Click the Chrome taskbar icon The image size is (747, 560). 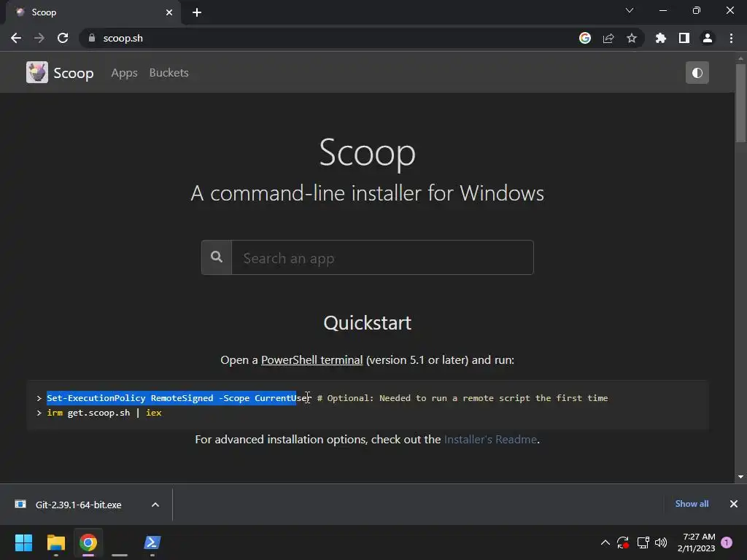tap(88, 542)
